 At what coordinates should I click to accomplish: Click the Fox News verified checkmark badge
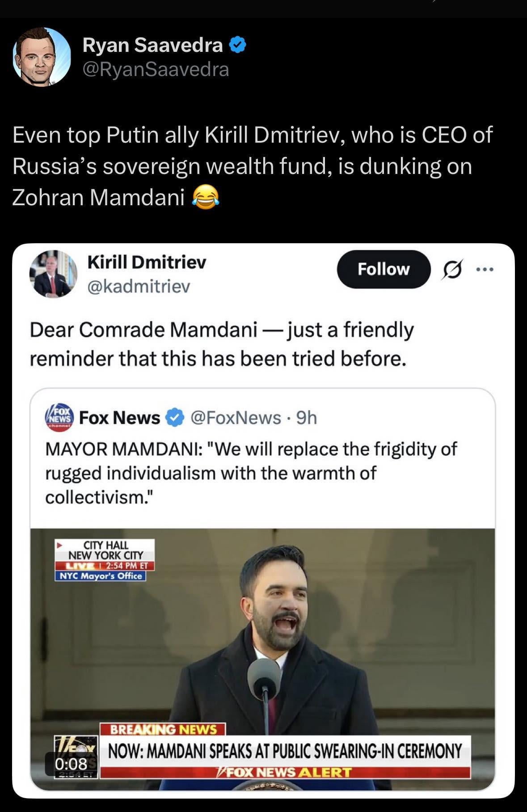[175, 418]
